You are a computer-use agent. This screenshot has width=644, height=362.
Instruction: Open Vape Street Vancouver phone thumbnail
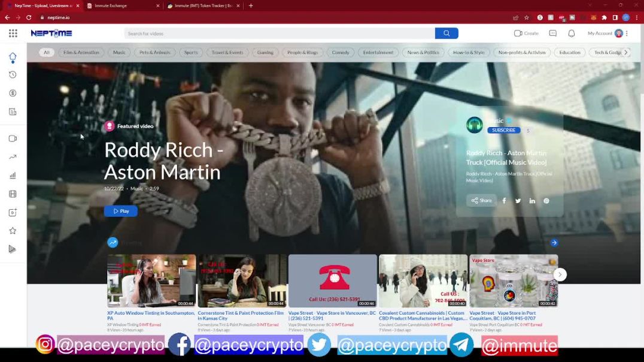333,280
